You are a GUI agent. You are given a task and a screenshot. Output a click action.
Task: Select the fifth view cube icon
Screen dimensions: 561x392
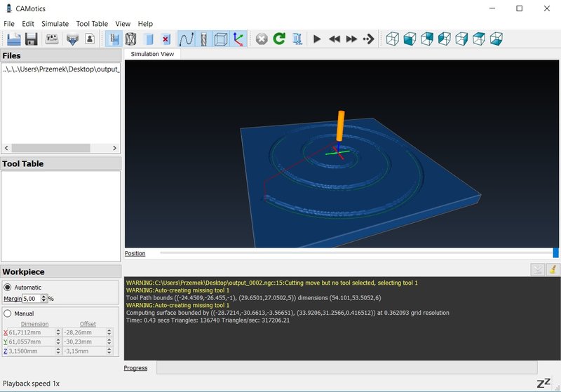461,39
